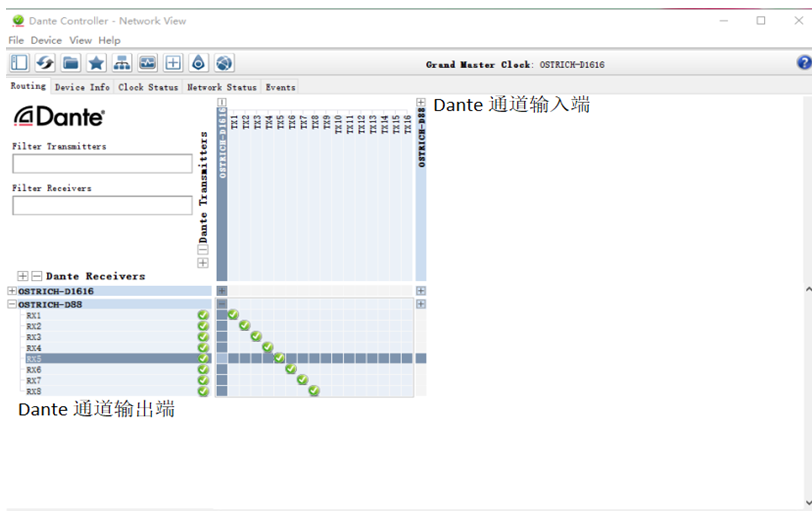Collapse grid minus in OSTRICH-D88 receiver row
Image resolution: width=812 pixels, height=511 pixels.
tap(222, 304)
